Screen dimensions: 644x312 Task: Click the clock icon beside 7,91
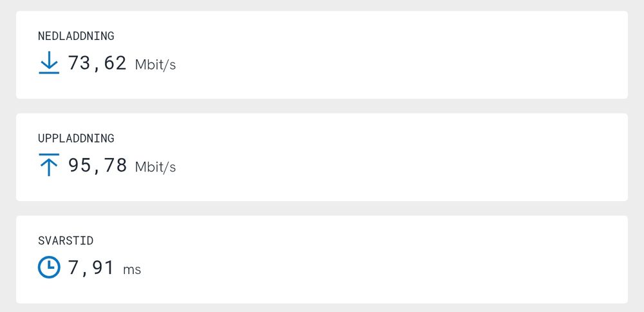(49, 267)
